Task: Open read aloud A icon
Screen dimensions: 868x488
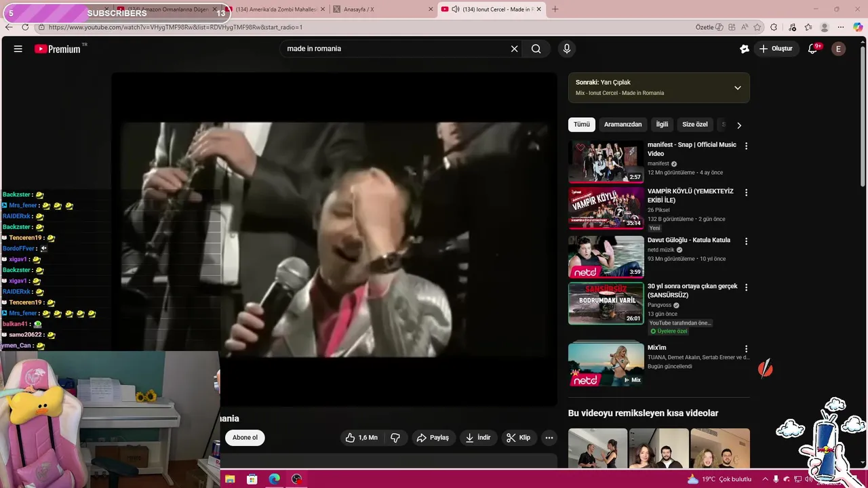Action: pos(745,27)
